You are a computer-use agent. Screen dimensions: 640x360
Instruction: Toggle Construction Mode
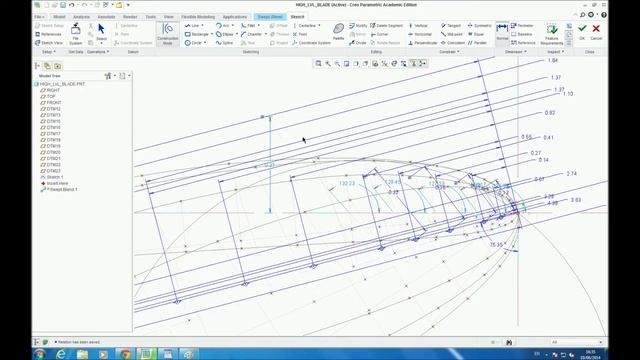pos(167,33)
